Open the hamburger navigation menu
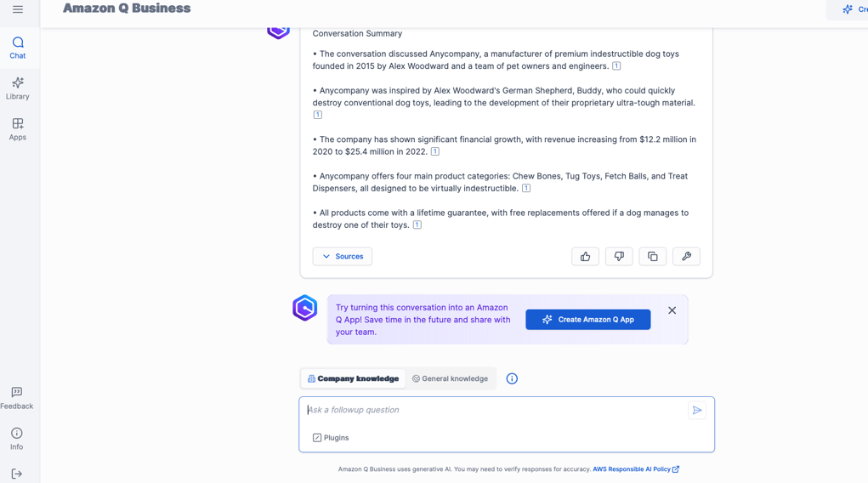Screen dimensions: 868x483 [18, 9]
